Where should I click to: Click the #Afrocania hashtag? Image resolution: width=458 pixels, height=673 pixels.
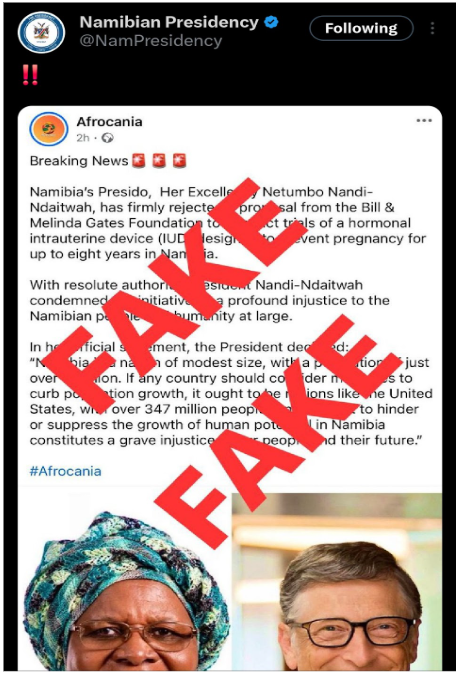65,471
